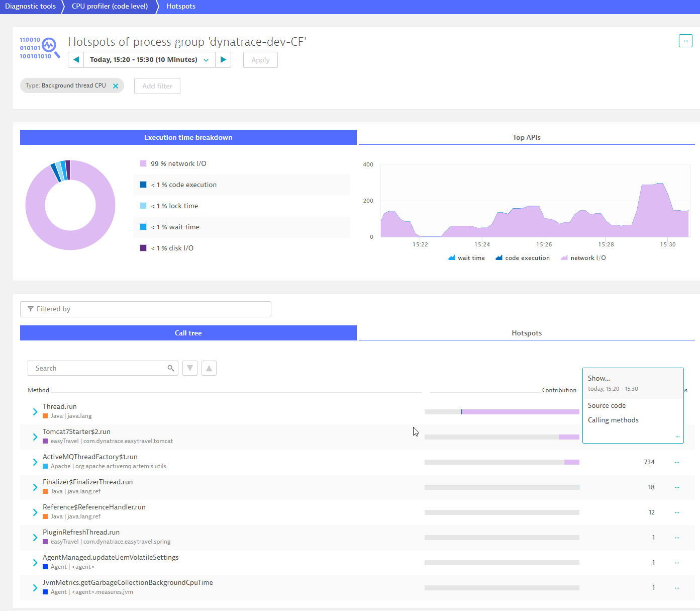
Task: Open actions menu for JvmMetrics.getGarbageCollectionBackgroundCpuTime row
Action: 677,588
